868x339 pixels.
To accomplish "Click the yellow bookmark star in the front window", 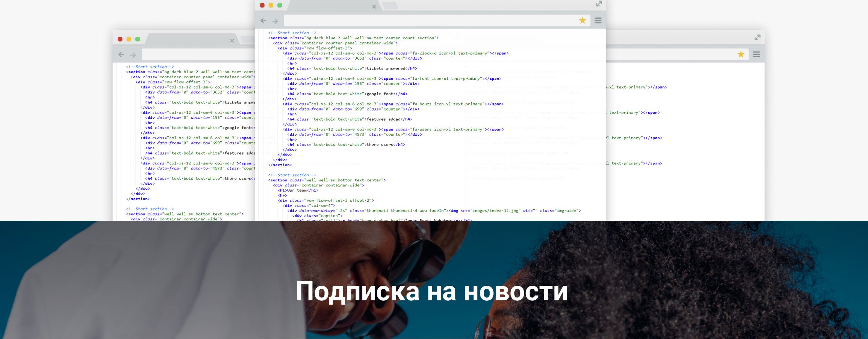I will coord(583,21).
